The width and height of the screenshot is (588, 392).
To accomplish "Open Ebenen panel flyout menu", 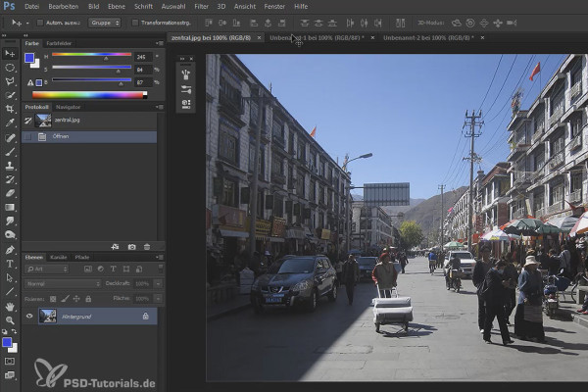I will click(x=160, y=258).
